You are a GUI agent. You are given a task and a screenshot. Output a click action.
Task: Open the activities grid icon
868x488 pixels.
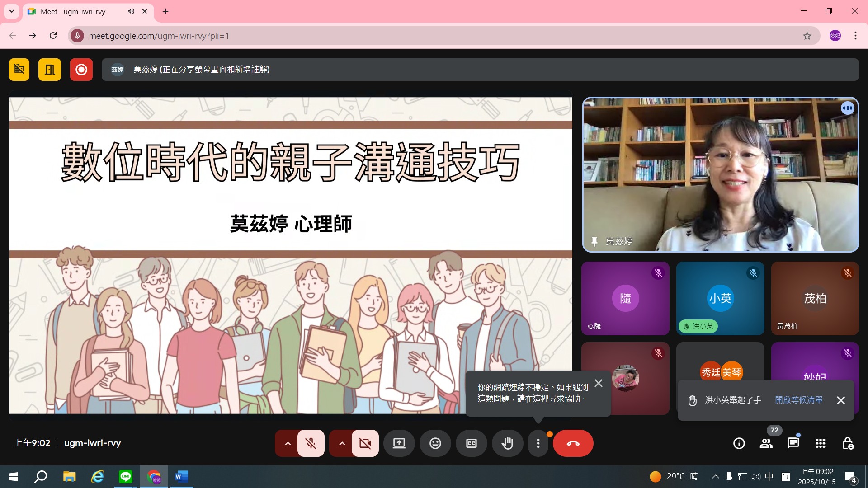pos(821,443)
